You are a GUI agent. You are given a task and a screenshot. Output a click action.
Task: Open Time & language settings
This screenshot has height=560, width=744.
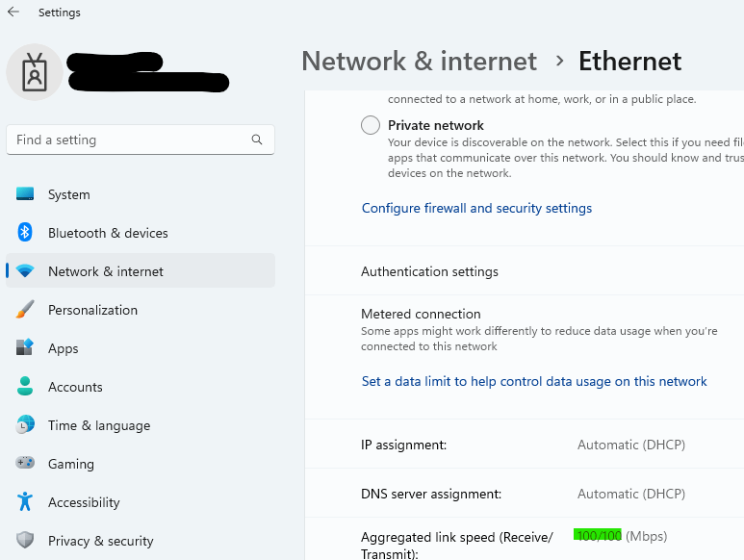tap(98, 425)
